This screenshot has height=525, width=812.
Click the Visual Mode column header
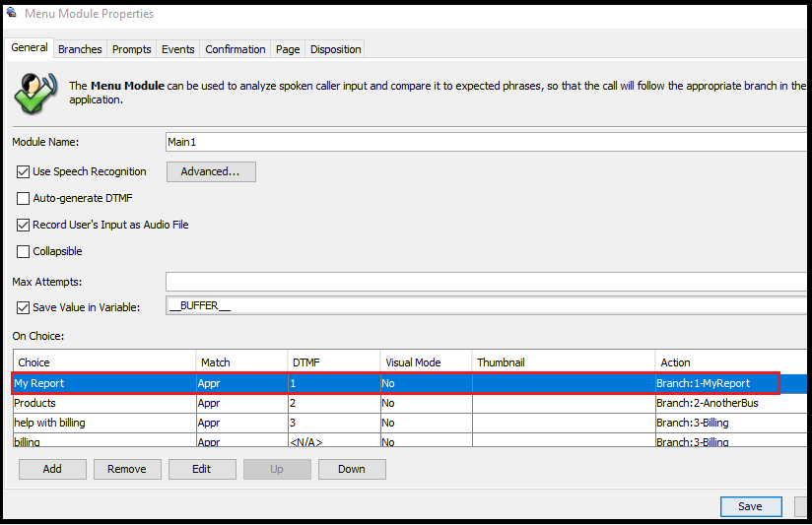pyautogui.click(x=426, y=362)
